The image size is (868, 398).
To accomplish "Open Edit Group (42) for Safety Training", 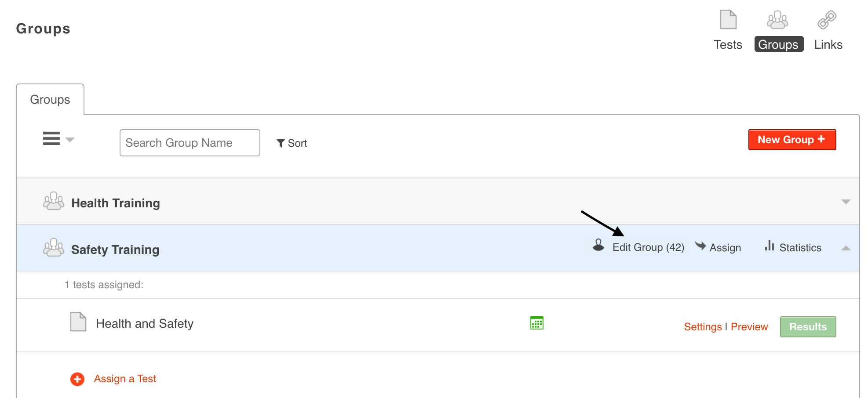I will (x=648, y=247).
